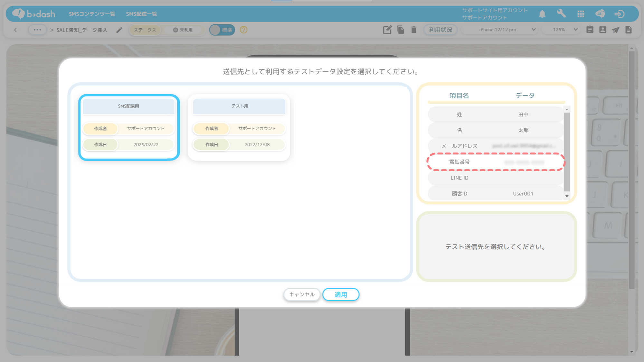Click the duplicate copy icon
644x362 pixels.
click(x=401, y=30)
